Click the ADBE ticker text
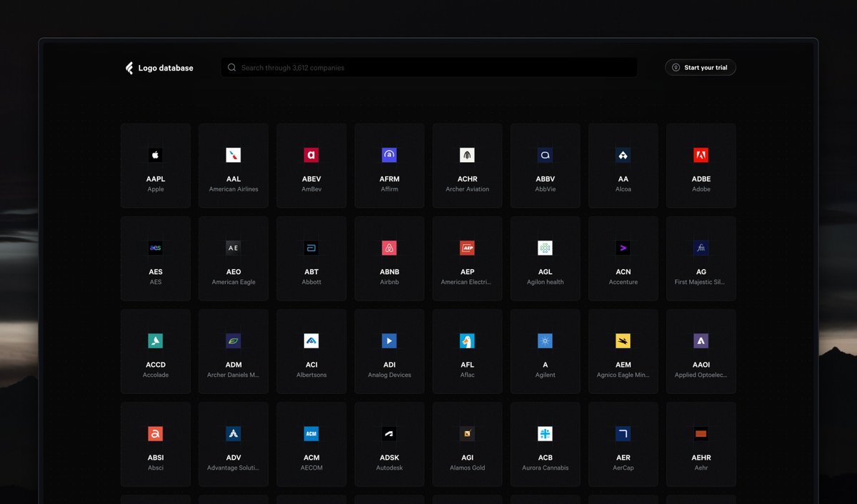The image size is (857, 504). 701,179
